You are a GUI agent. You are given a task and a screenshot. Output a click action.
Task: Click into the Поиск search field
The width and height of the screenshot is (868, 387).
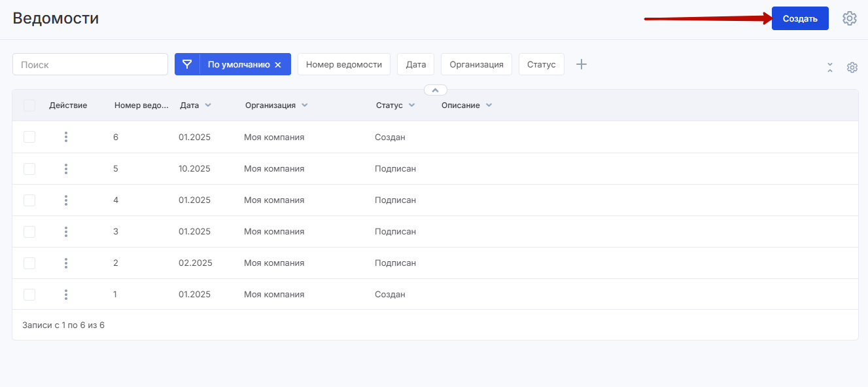(x=90, y=64)
